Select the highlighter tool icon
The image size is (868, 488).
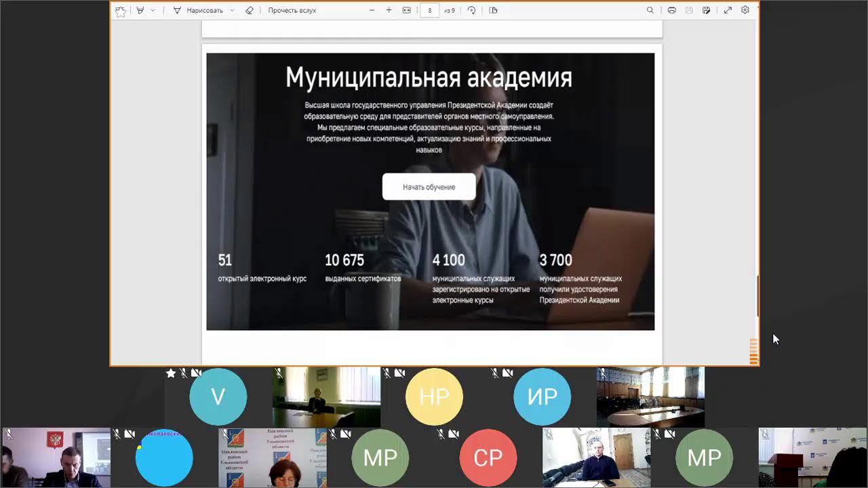tap(140, 10)
